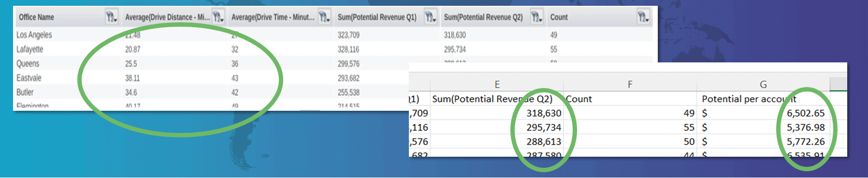Click Q1 revenue value 299,576
Viewport: 868px width, 178px height.
point(348,64)
